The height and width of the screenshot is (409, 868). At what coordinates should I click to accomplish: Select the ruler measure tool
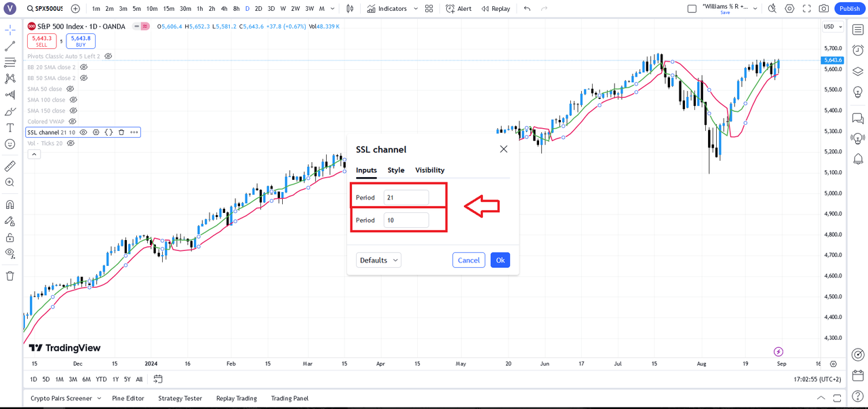pyautogui.click(x=10, y=166)
